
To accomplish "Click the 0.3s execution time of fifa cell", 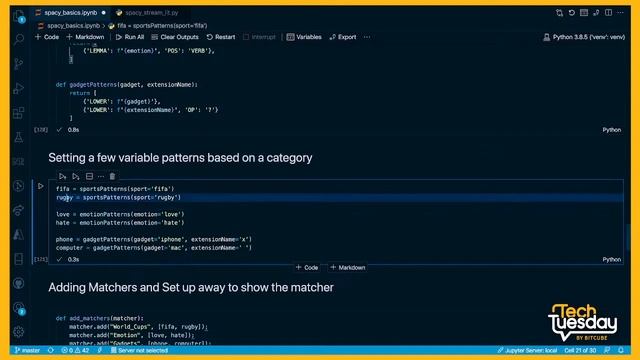I will pyautogui.click(x=73, y=260).
